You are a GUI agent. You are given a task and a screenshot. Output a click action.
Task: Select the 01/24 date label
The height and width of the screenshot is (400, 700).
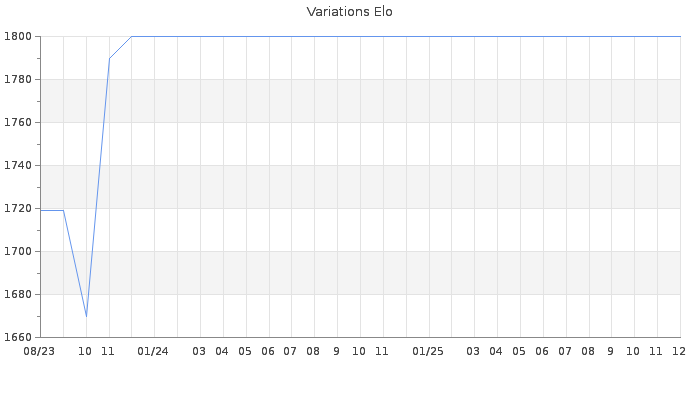pyautogui.click(x=153, y=351)
